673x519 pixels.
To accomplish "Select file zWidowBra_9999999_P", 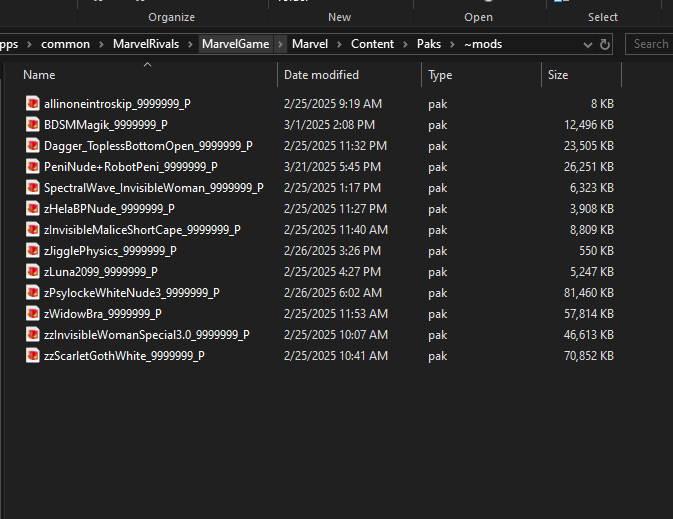I will [x=103, y=314].
